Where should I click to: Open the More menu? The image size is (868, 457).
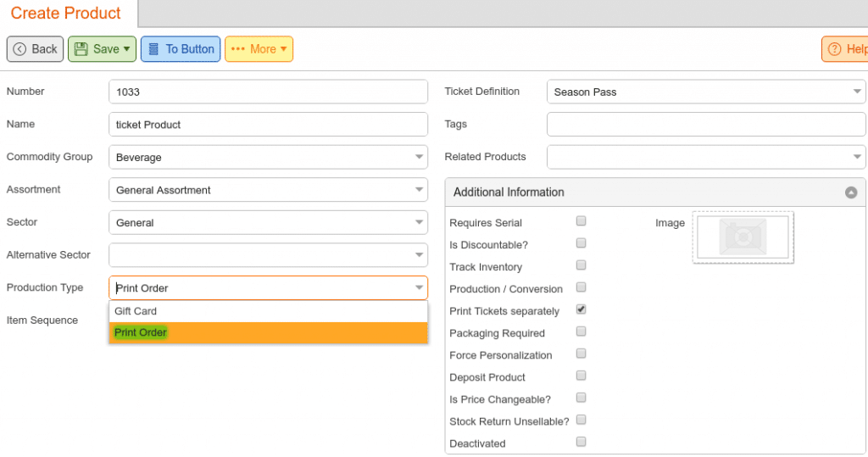(x=259, y=48)
